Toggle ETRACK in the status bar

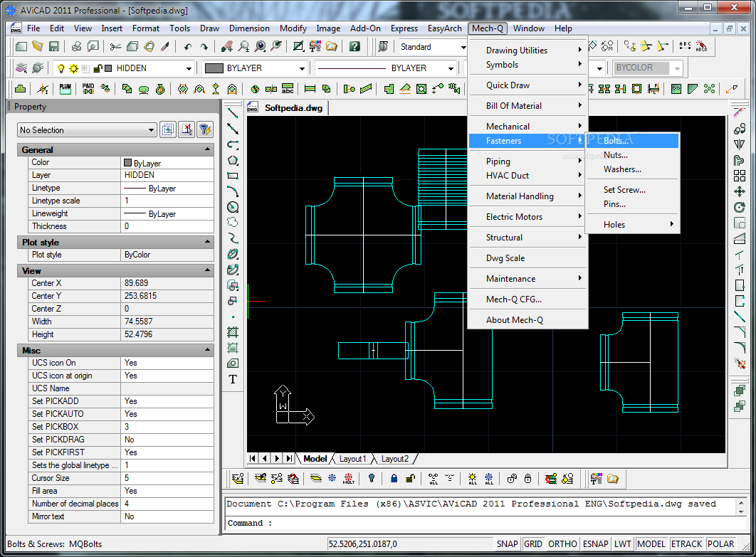click(686, 544)
